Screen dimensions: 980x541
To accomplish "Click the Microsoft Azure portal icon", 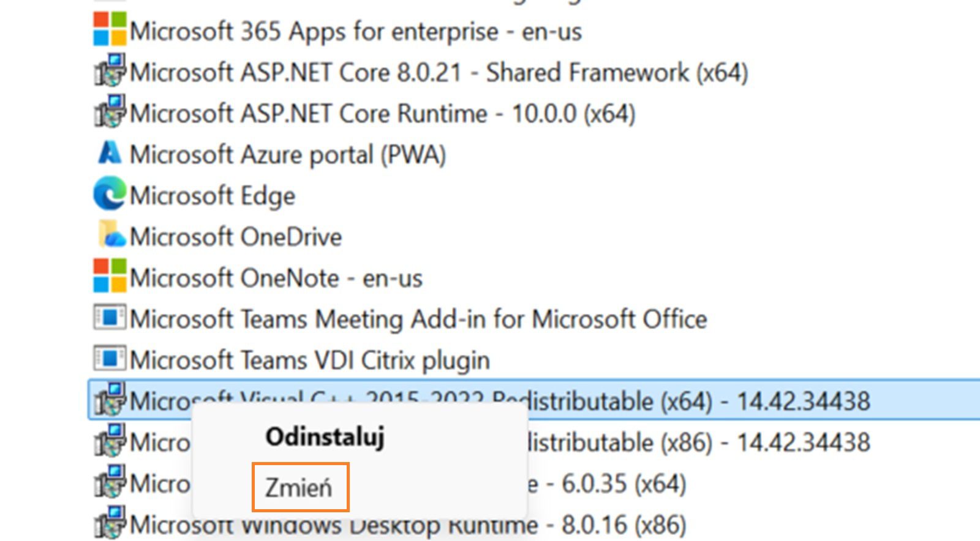I will tap(108, 154).
